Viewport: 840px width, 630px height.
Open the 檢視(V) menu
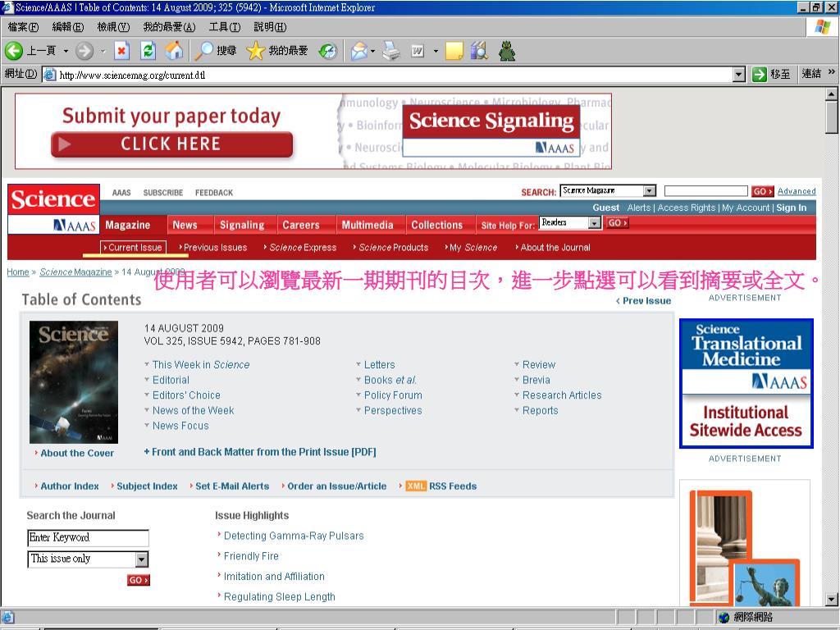pyautogui.click(x=113, y=27)
